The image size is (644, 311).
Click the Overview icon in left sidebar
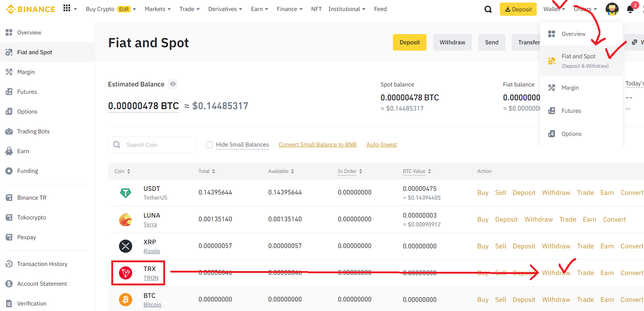click(9, 33)
